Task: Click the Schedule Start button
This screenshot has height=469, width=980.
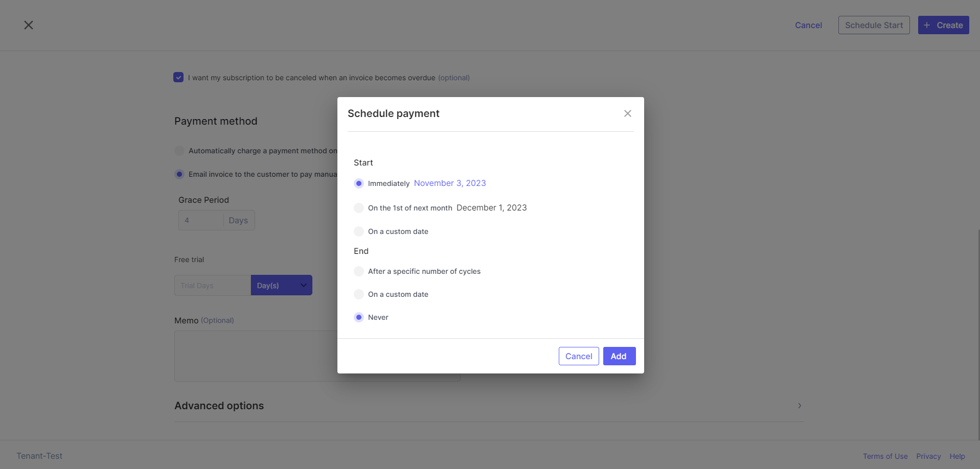Action: [874, 25]
